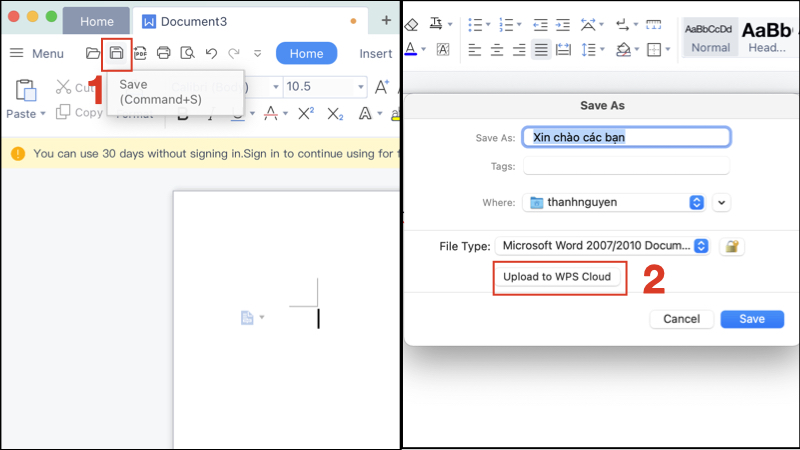Click the Print icon
Image resolution: width=800 pixels, height=450 pixels.
(x=163, y=53)
